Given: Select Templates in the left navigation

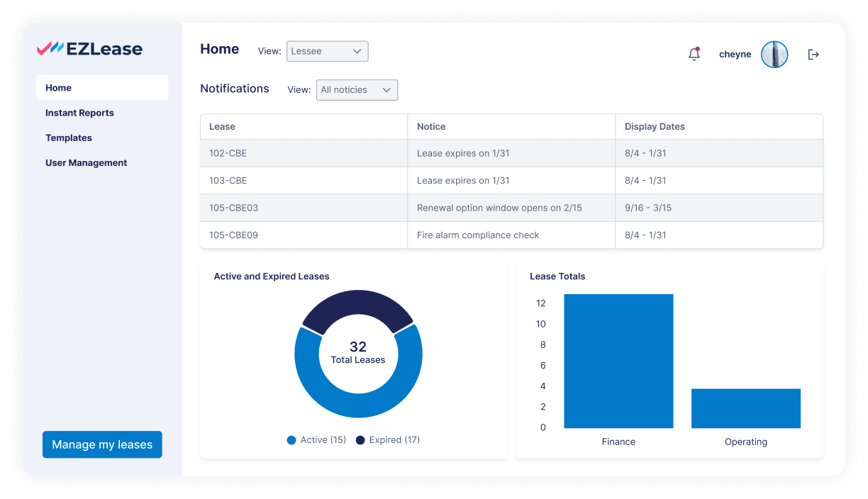Looking at the screenshot, I should (68, 138).
